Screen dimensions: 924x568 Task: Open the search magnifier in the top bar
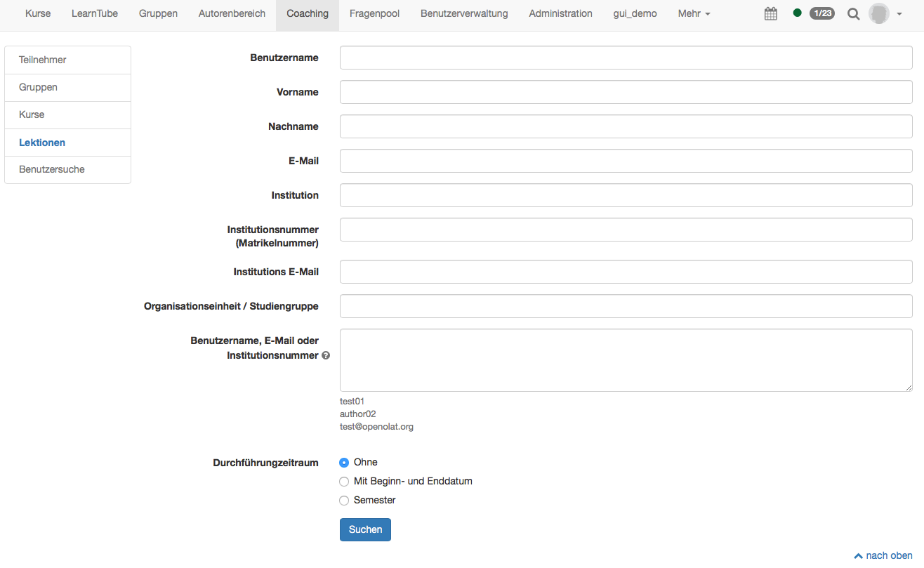[853, 13]
